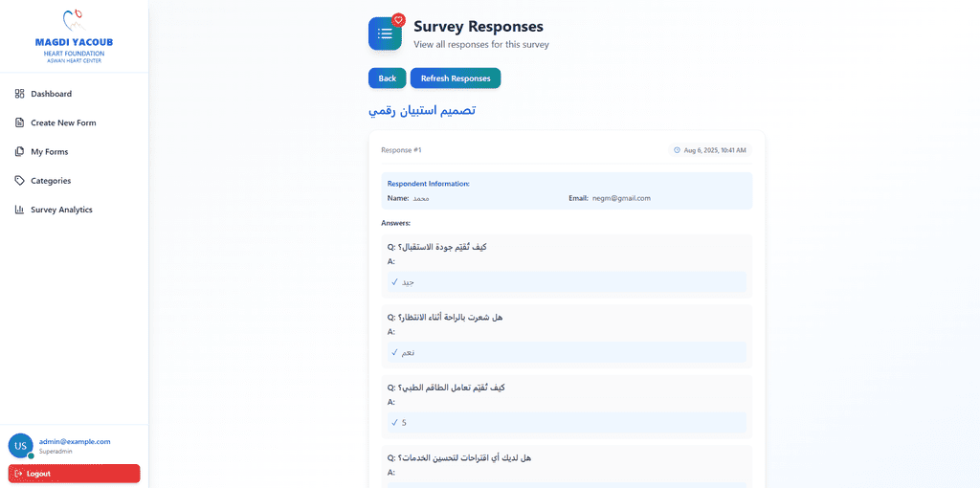Click the negm@gmail.com email address
The image size is (980, 488).
pos(622,198)
